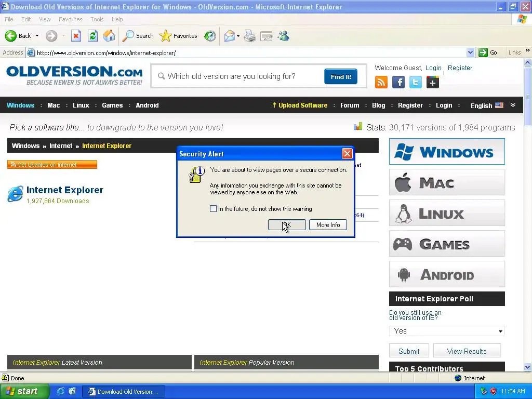Open the Help menu

pos(117,19)
